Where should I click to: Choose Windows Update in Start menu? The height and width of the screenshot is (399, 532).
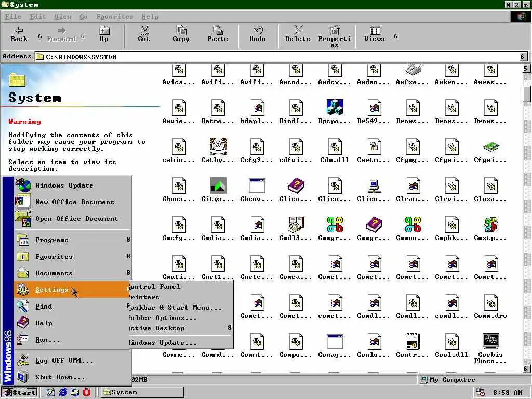pyautogui.click(x=72, y=185)
